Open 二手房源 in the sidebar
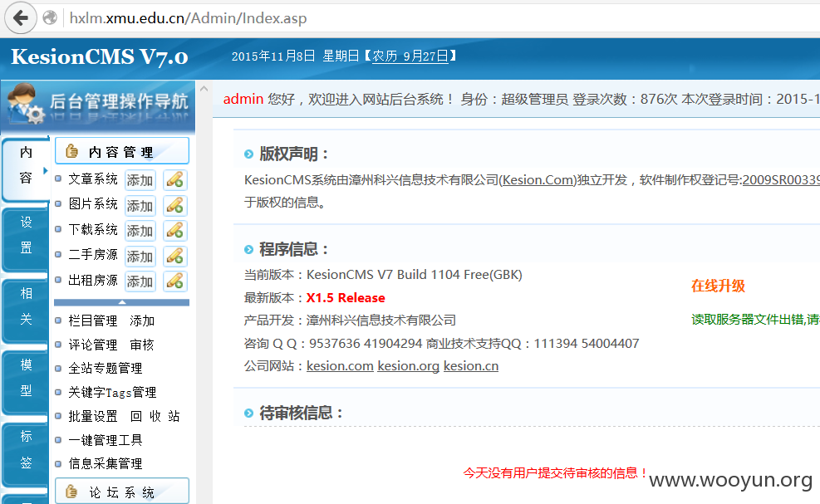The height and width of the screenshot is (504, 820). click(x=93, y=255)
